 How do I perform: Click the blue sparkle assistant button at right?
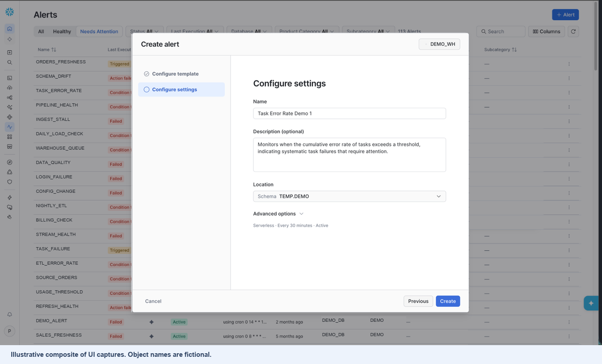pos(591,303)
